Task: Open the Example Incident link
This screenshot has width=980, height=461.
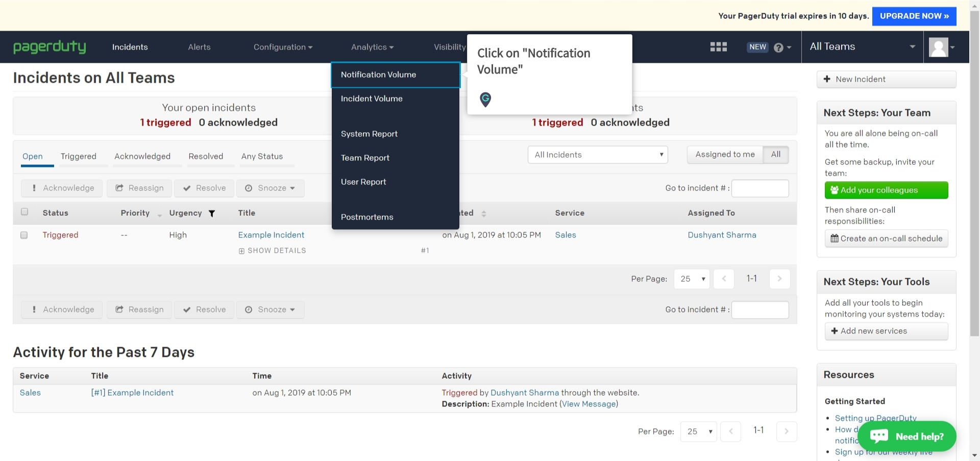Action: pos(271,235)
